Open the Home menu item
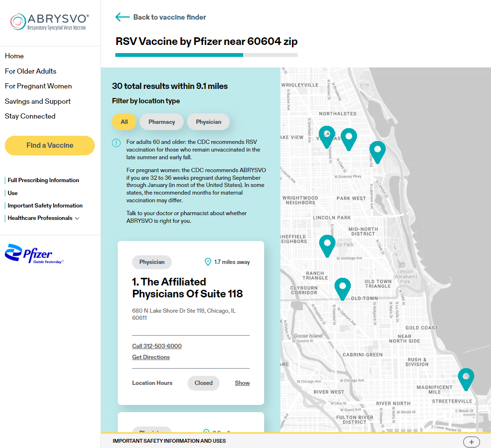491x448 pixels. (x=14, y=56)
